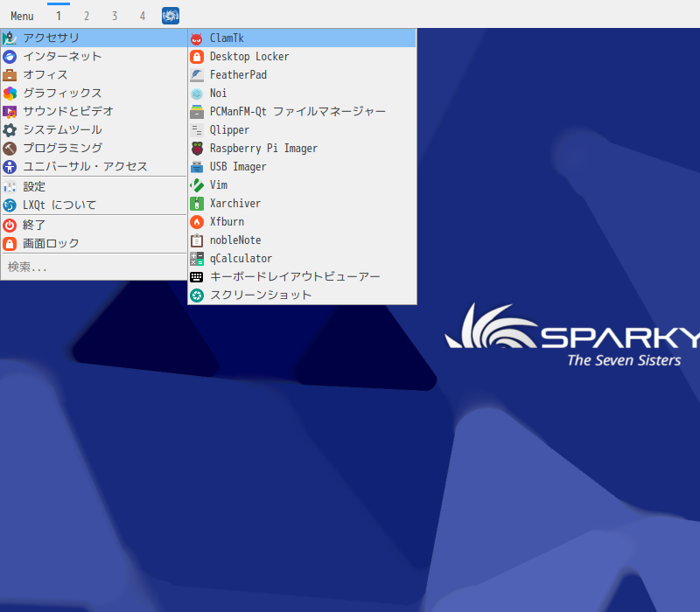700x612 pixels.
Task: Expand the オフィス submenu
Action: tap(94, 75)
